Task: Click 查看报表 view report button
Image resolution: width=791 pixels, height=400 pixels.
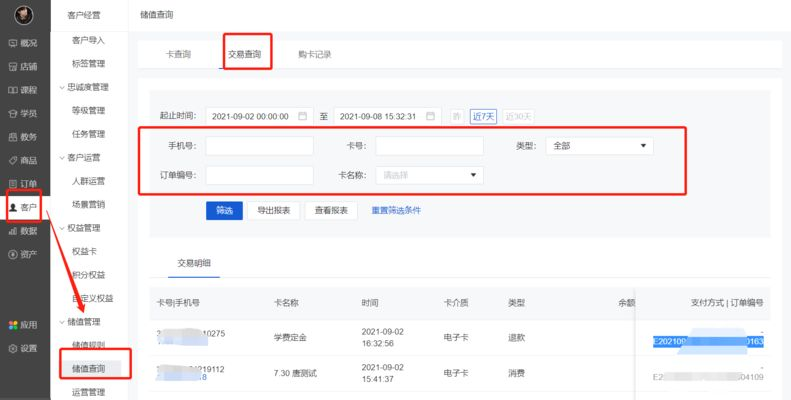Action: click(331, 211)
